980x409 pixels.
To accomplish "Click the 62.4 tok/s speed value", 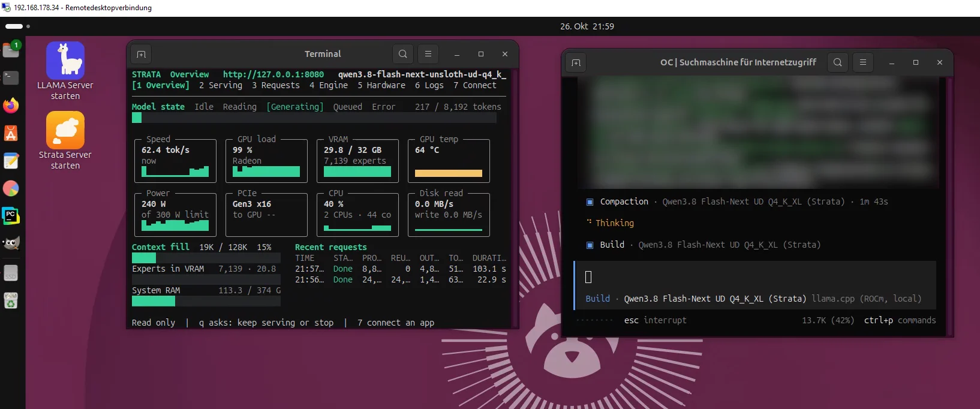I will point(166,150).
